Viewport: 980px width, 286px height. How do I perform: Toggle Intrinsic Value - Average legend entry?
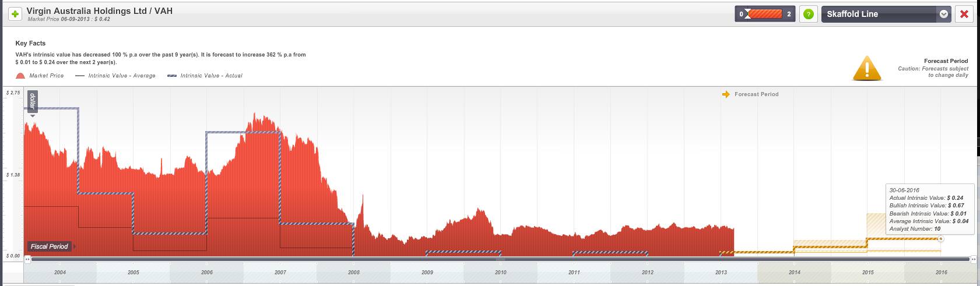[x=121, y=76]
